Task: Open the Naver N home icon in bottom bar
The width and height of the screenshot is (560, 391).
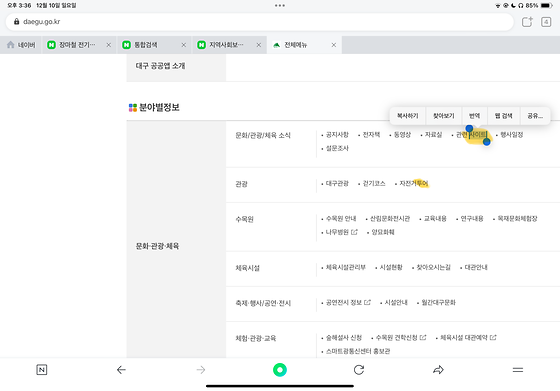Action: tap(41, 370)
